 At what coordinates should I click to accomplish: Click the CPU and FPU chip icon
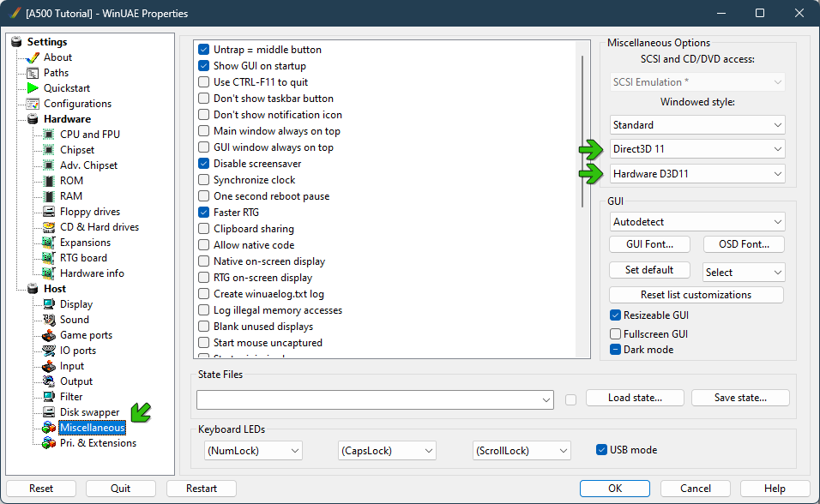(49, 135)
